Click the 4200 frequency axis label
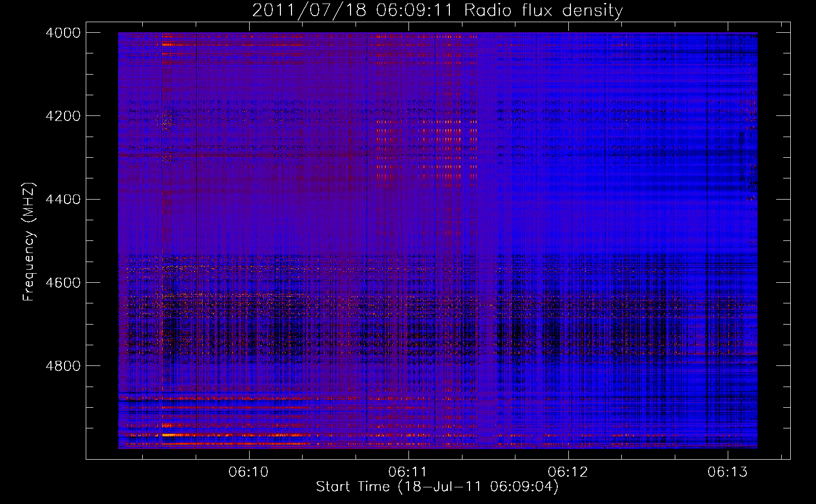 point(63,116)
